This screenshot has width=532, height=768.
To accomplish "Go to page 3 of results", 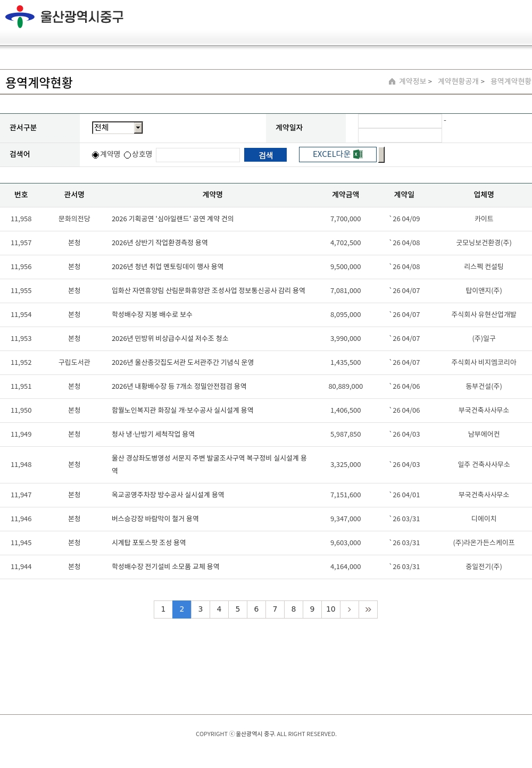I will (x=200, y=610).
